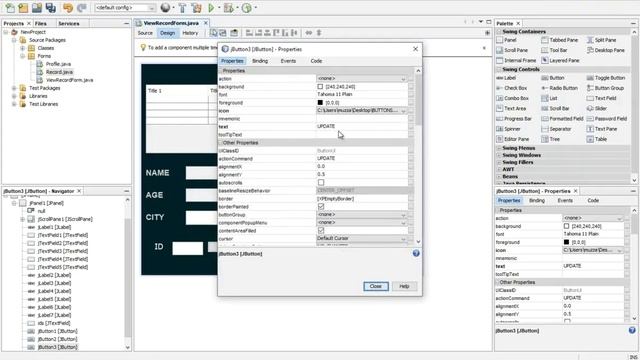The image size is (640, 360).
Task: Toggle contentAreaFilled checkbox in Properties dialog
Action: tap(321, 231)
